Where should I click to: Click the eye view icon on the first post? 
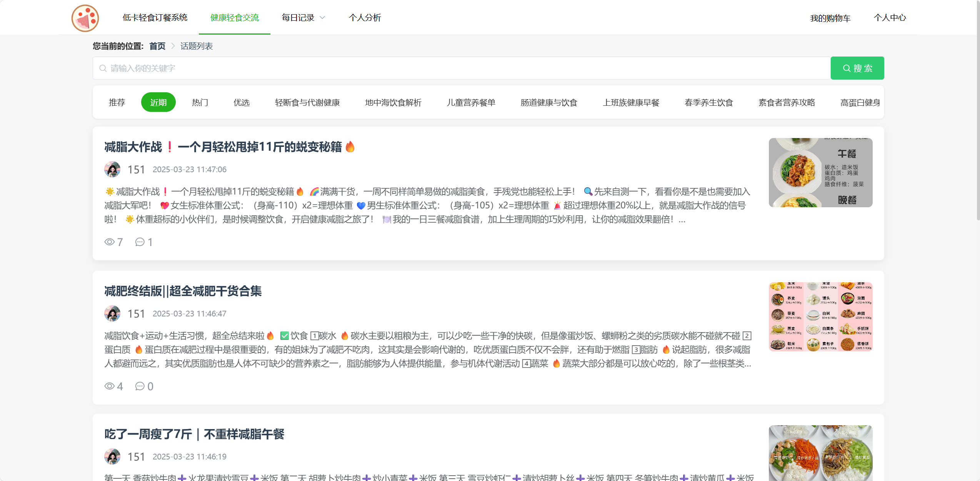point(110,242)
